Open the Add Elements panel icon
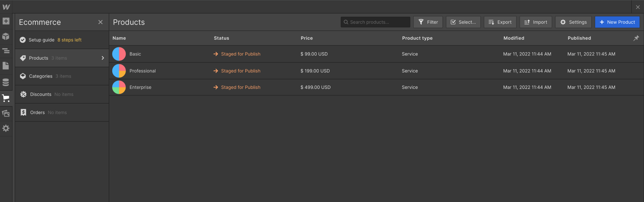This screenshot has width=644, height=202. (x=6, y=21)
